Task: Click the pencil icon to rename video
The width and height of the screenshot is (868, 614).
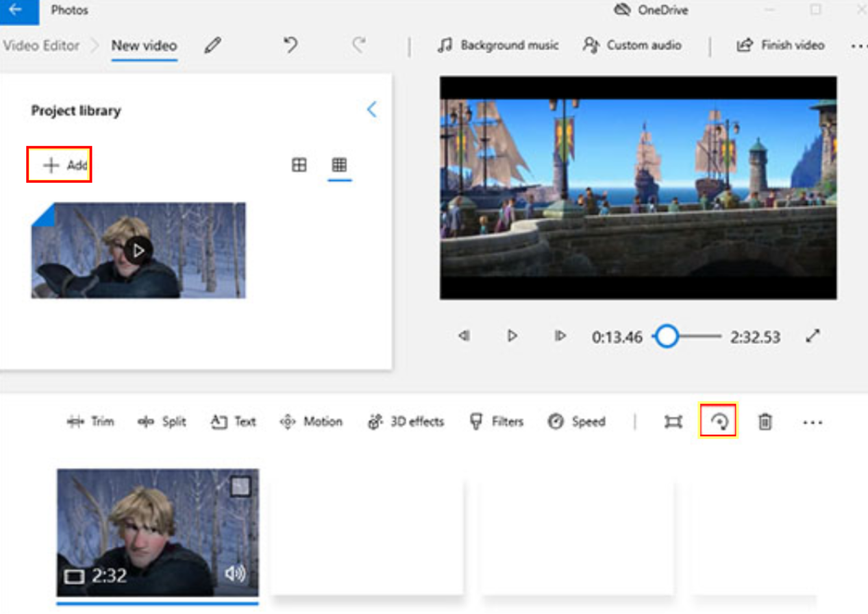Action: click(x=212, y=46)
